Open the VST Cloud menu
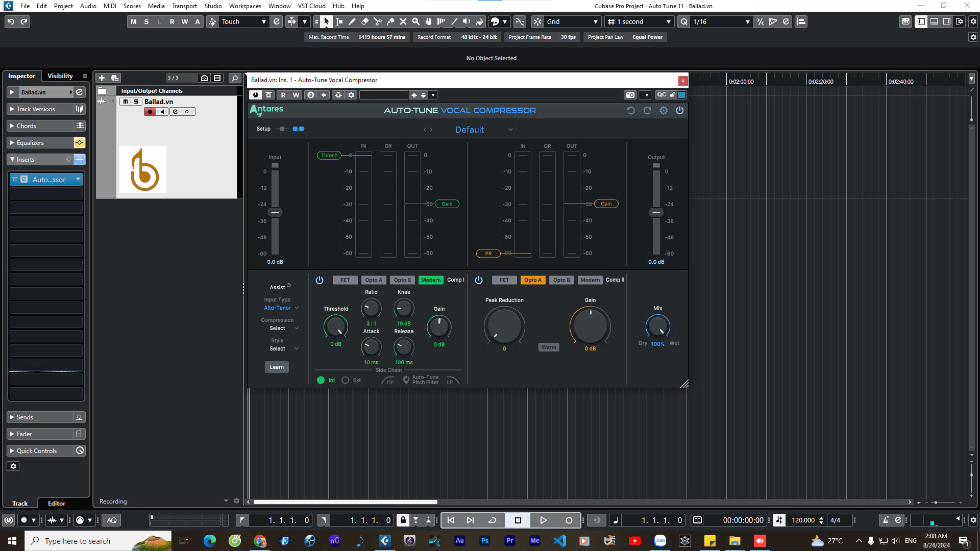The height and width of the screenshot is (551, 980). [311, 6]
